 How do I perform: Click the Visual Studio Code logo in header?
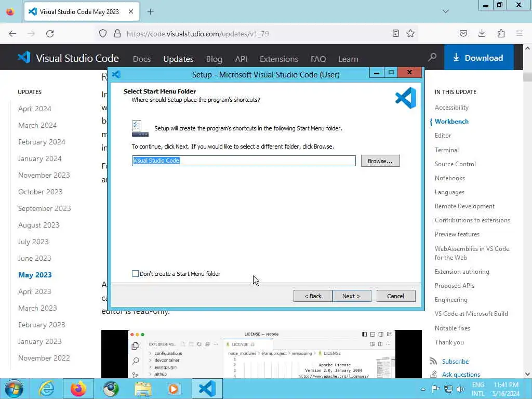point(68,58)
